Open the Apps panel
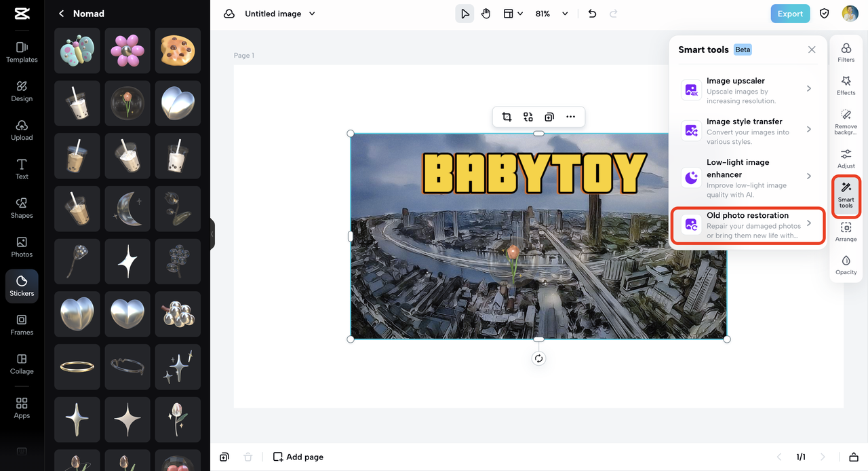Image resolution: width=868 pixels, height=471 pixels. 22,409
